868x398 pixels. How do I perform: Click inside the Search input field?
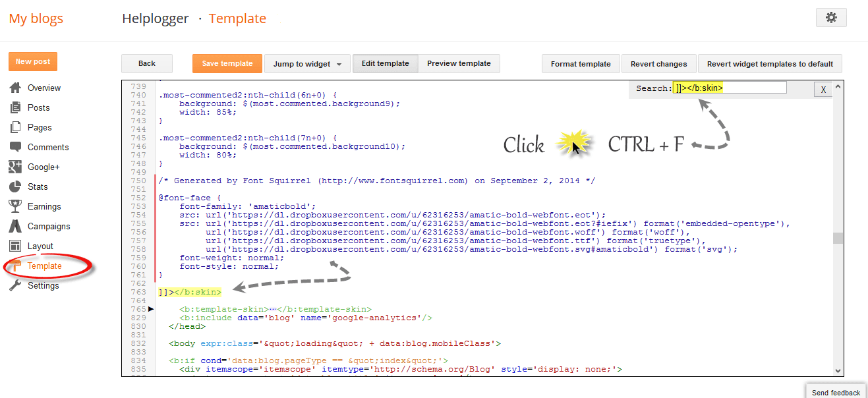pyautogui.click(x=729, y=88)
